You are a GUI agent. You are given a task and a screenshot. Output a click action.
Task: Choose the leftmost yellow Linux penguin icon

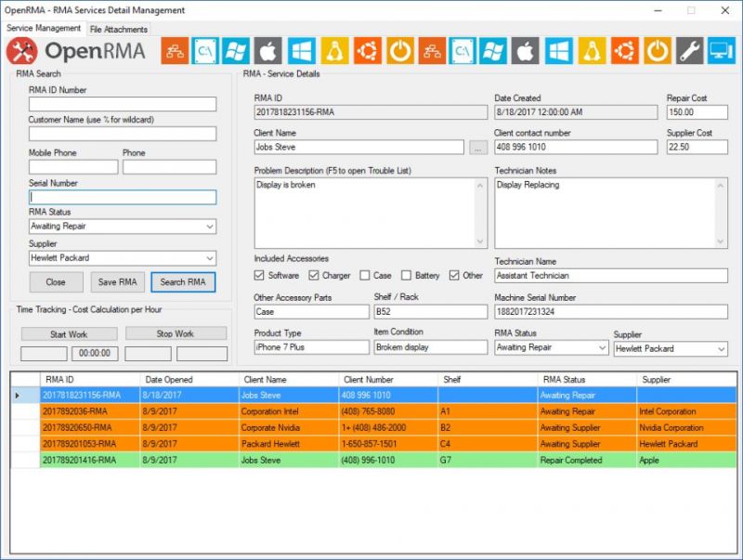point(334,51)
